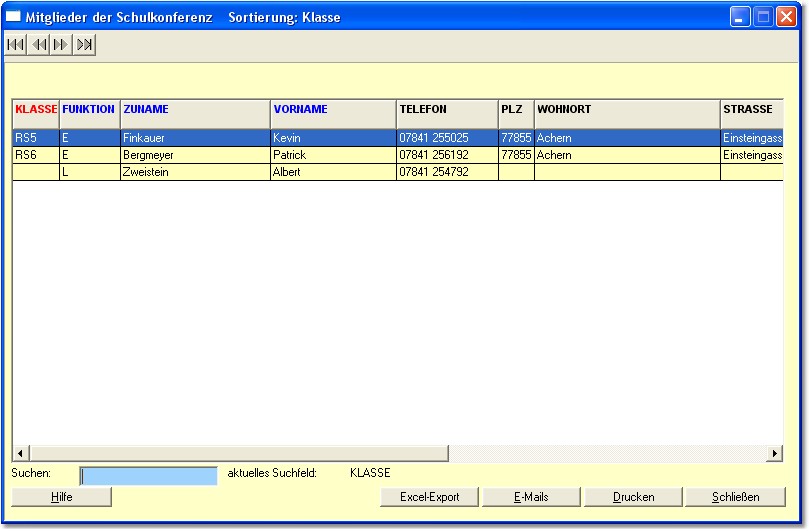Select the row for Bergmeyer Patrick
Viewport: 809px width, 531px height.
tap(194, 155)
